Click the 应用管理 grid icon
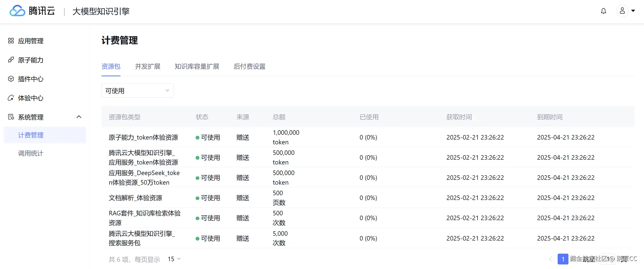Image resolution: width=644 pixels, height=269 pixels. point(11,41)
